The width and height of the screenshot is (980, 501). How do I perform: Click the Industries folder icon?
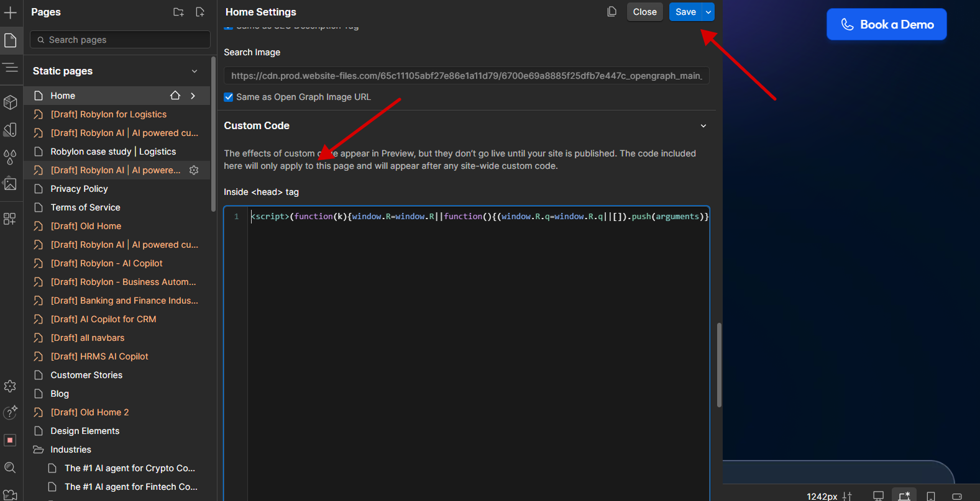coord(39,449)
